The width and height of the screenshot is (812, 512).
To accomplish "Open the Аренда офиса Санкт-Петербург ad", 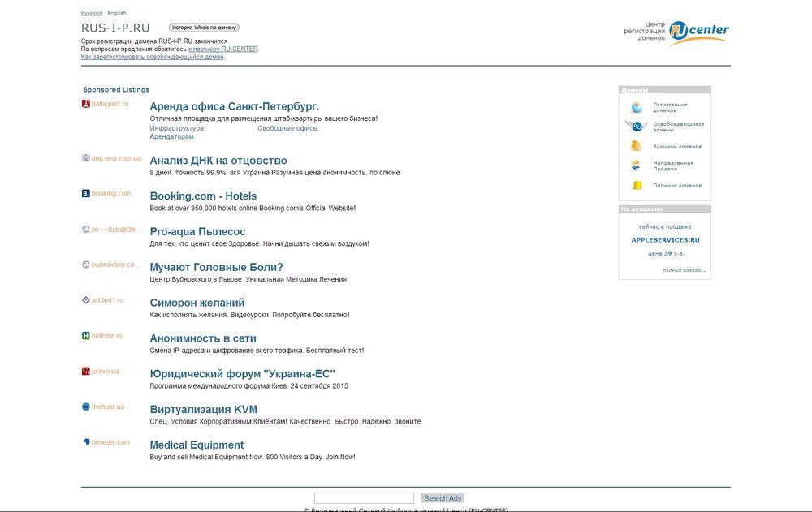I will pos(235,106).
